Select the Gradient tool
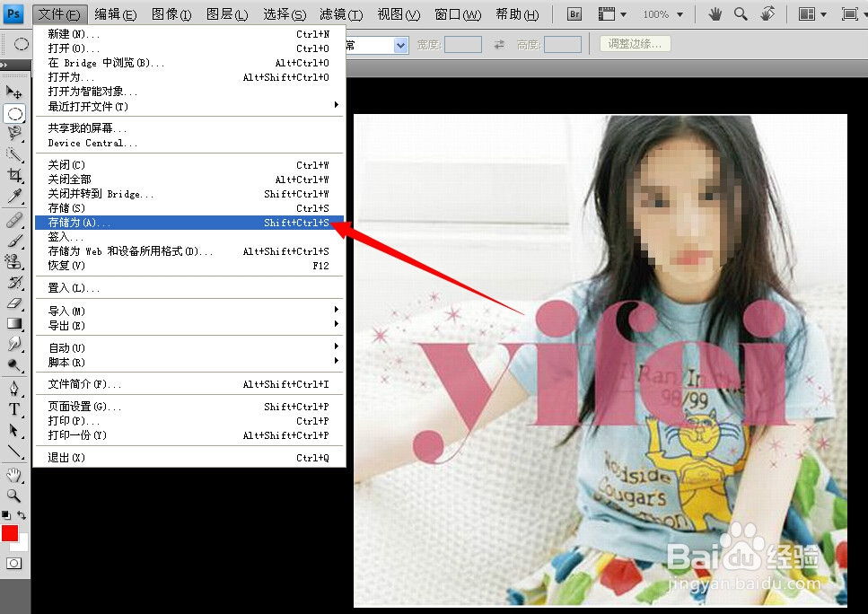Viewport: 868px width, 614px height. (x=14, y=323)
